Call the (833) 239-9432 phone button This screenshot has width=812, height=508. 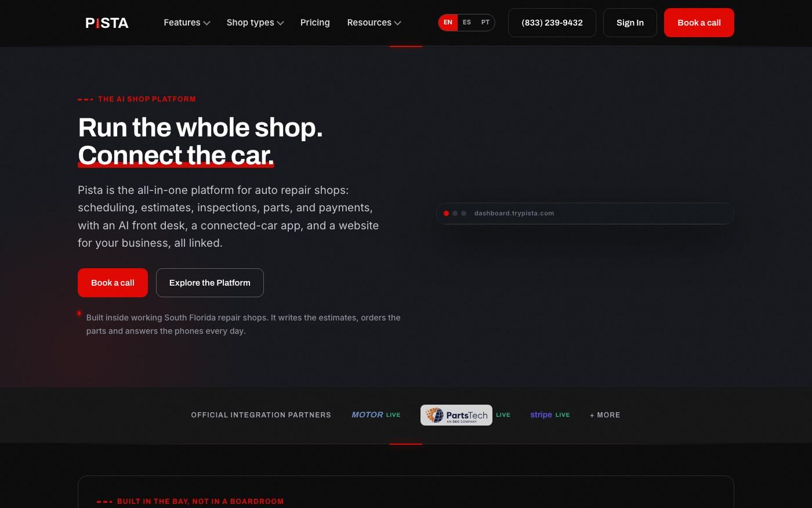[x=552, y=23]
